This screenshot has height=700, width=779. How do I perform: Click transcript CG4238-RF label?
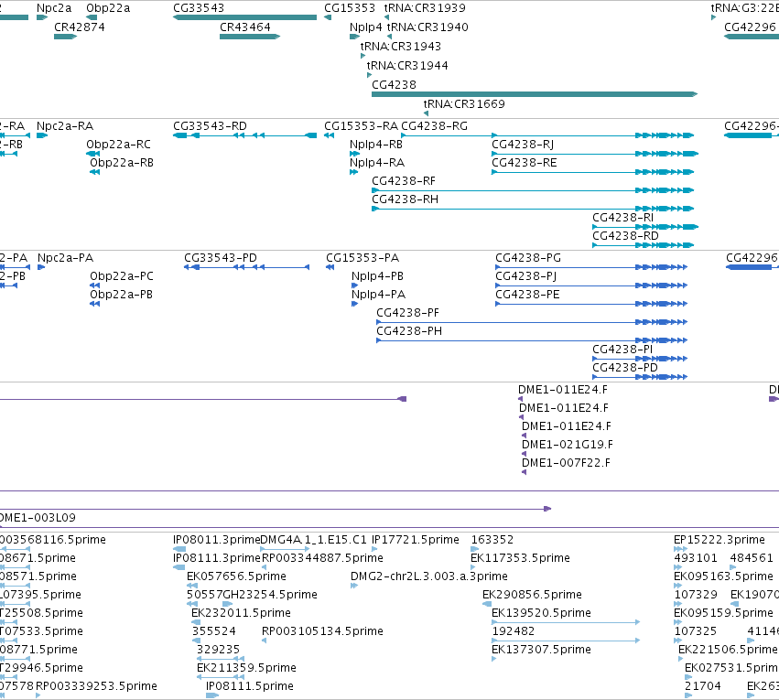(x=404, y=180)
